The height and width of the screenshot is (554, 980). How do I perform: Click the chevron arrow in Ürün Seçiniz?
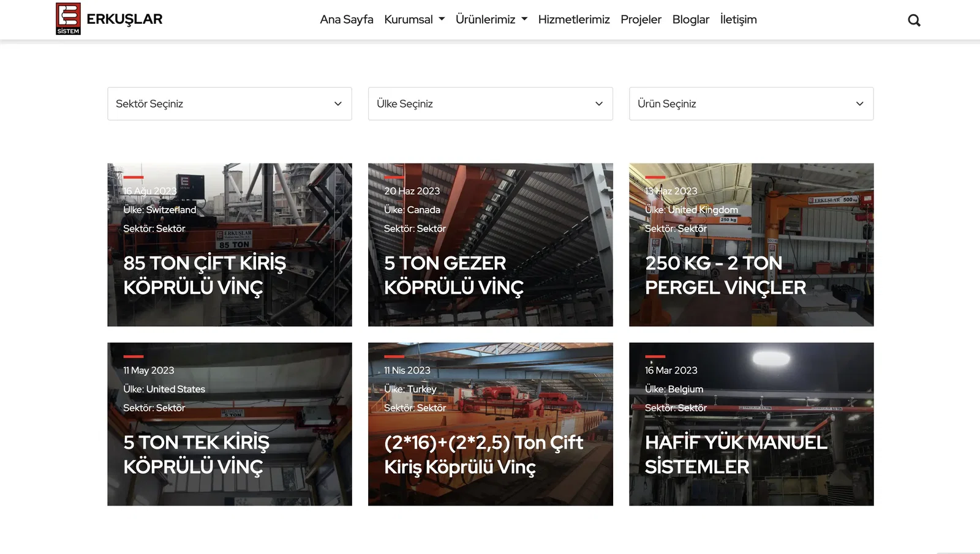pyautogui.click(x=859, y=104)
